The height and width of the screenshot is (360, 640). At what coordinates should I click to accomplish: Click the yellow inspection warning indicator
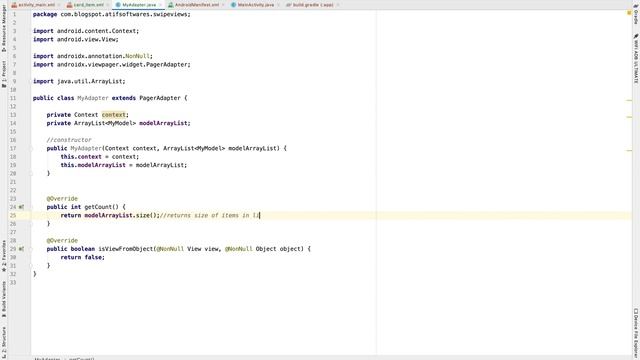[x=629, y=13]
